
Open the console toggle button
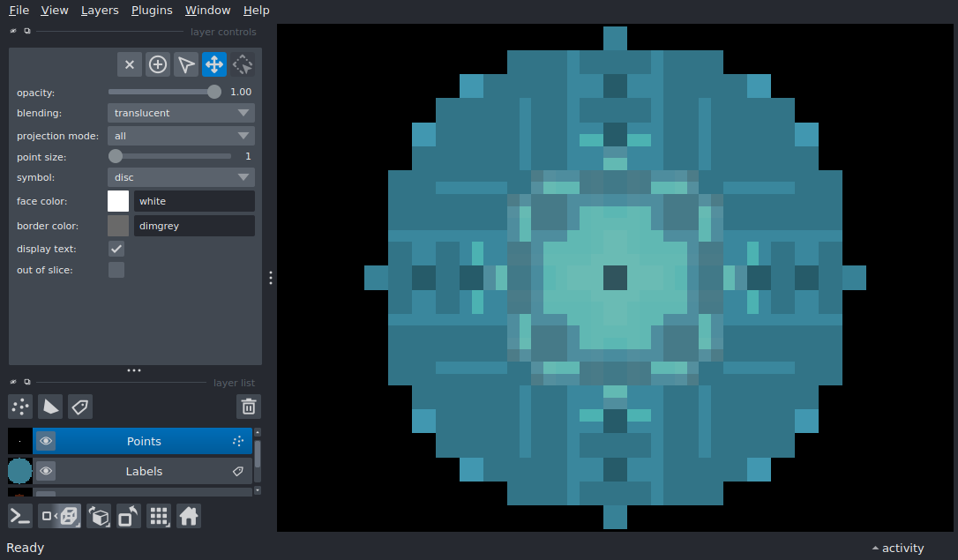(20, 516)
